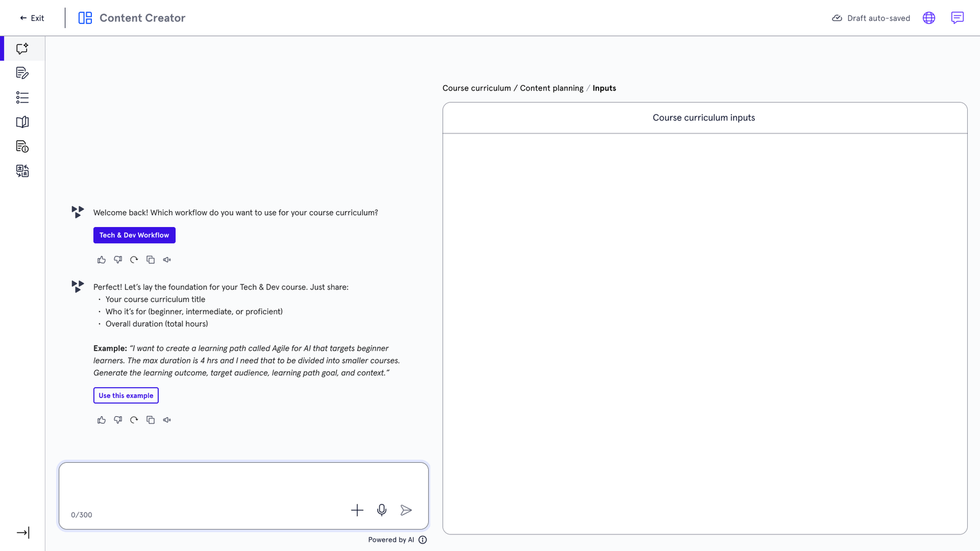980x551 pixels.
Task: Click the microphone voice input icon
Action: pos(382,510)
